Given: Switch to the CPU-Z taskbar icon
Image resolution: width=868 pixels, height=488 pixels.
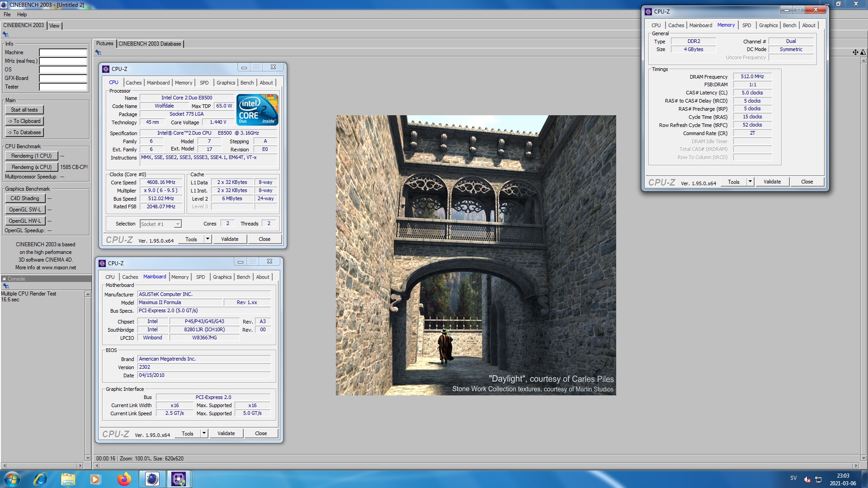Looking at the screenshot, I should pyautogui.click(x=179, y=479).
